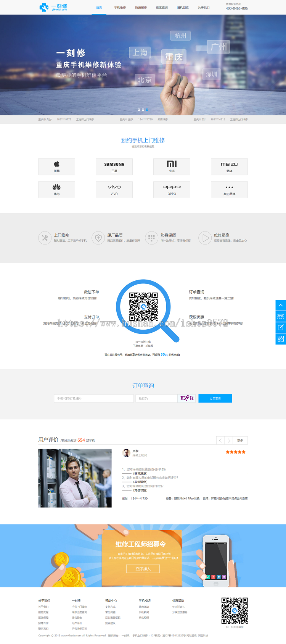Click the 微信下单 feature title
Viewport: 286px width, 644px height.
pyautogui.click(x=92, y=292)
